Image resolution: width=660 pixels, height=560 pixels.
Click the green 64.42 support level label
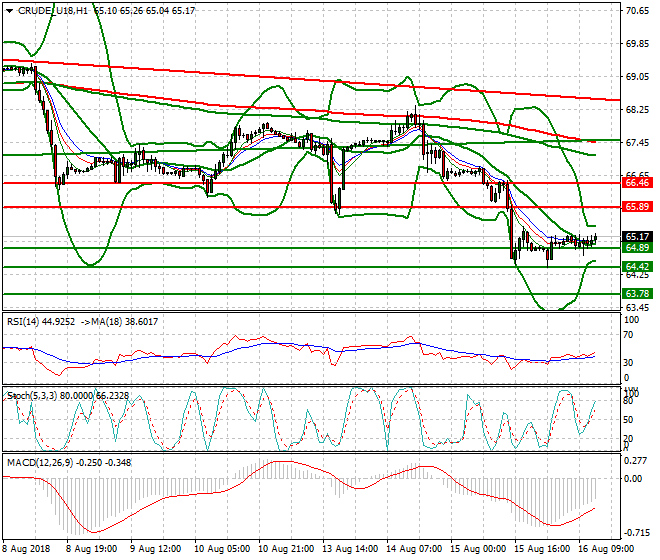coord(637,267)
